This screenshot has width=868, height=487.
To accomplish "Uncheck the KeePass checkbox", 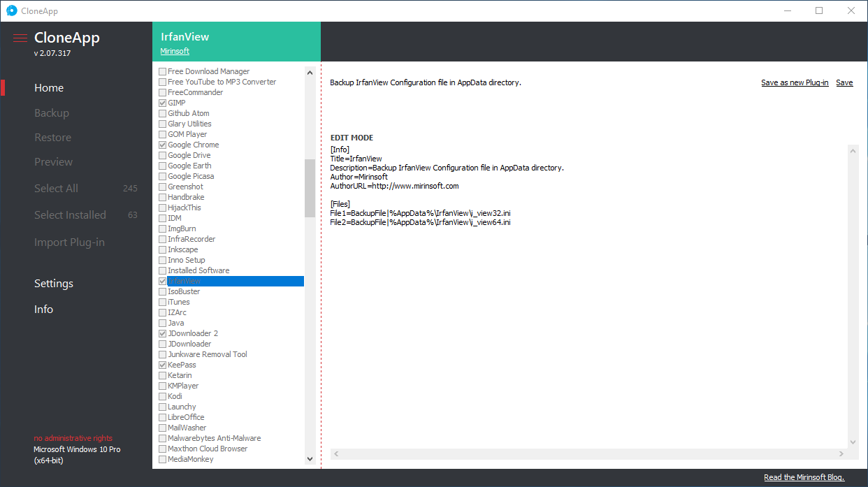I will point(162,365).
